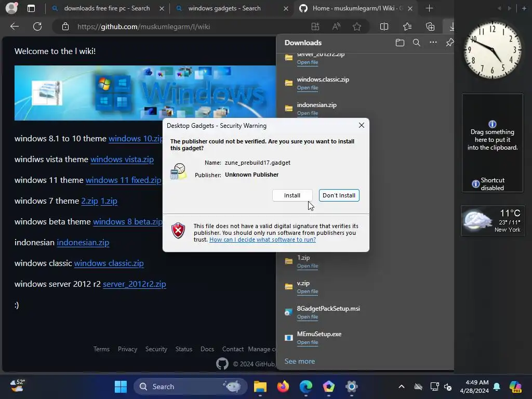This screenshot has height=399, width=532.
Task: Open Firefox from taskbar
Action: coord(283,387)
